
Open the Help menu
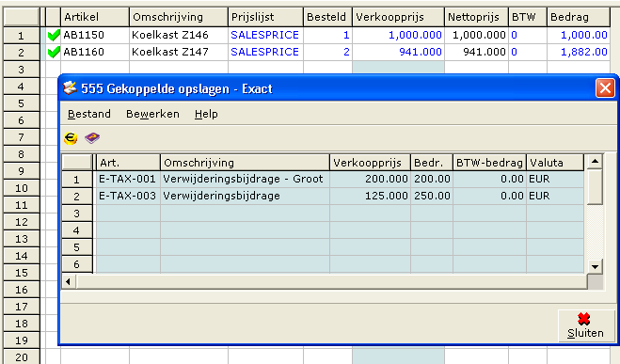point(206,114)
